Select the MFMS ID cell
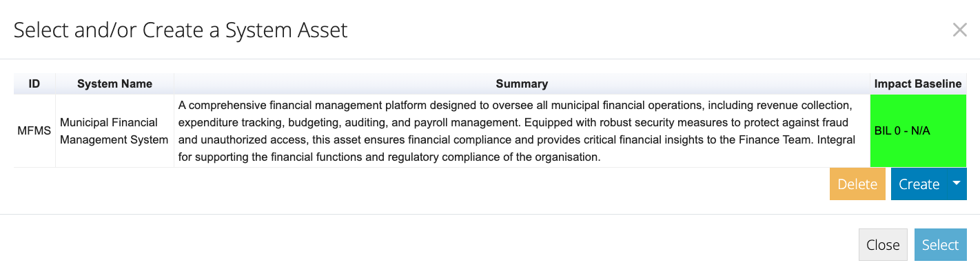This screenshot has width=980, height=274. point(34,130)
